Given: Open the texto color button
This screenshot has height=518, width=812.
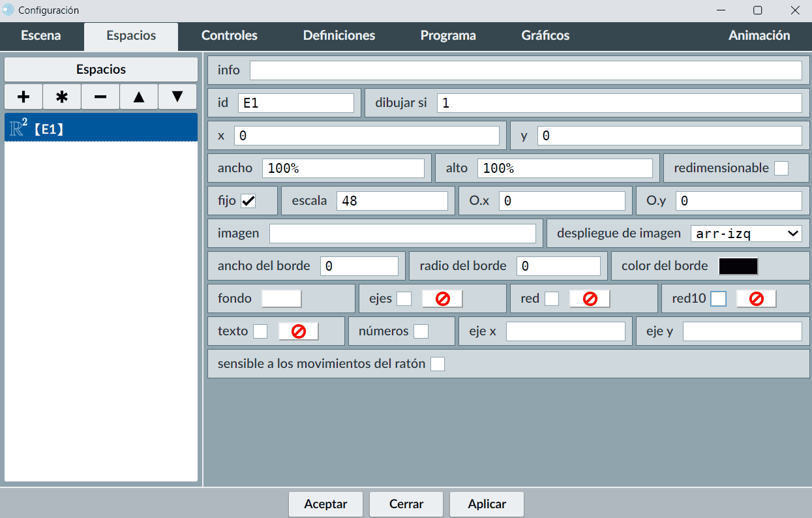Looking at the screenshot, I should [299, 331].
